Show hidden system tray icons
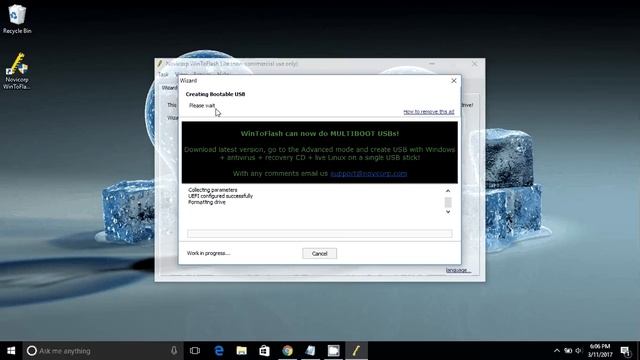Screen dimensions: 640x360 click(557, 351)
